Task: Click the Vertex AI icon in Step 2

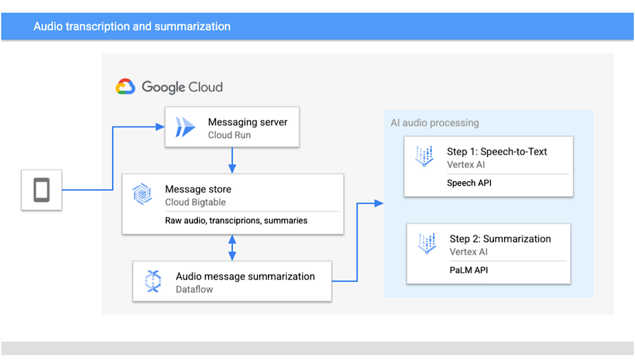Action: [427, 243]
